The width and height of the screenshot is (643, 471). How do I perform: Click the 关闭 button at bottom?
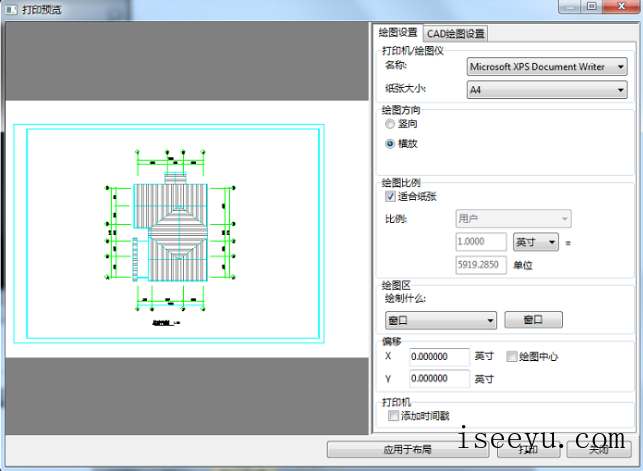click(x=599, y=449)
